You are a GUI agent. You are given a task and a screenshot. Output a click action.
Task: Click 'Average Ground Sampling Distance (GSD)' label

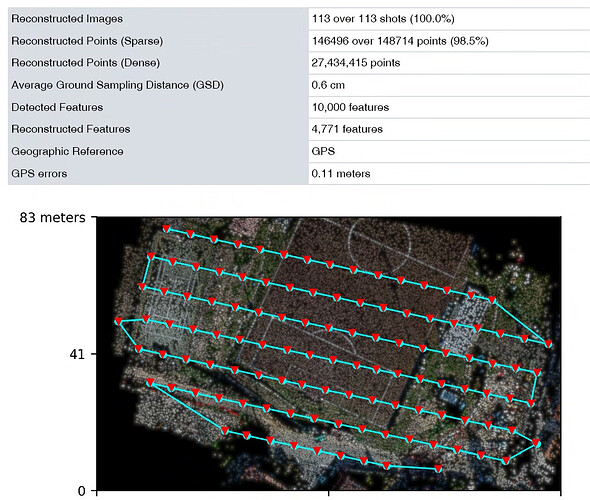pyautogui.click(x=117, y=85)
